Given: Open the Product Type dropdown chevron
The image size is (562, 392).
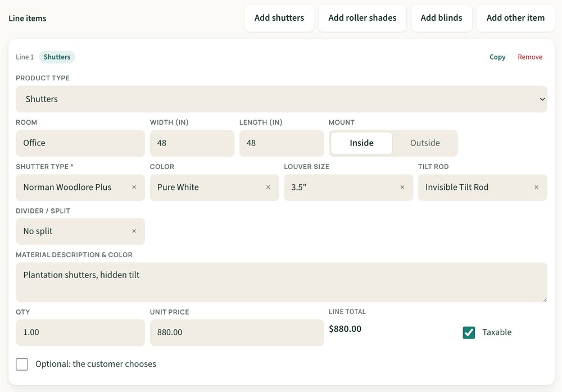Looking at the screenshot, I should pyautogui.click(x=542, y=99).
